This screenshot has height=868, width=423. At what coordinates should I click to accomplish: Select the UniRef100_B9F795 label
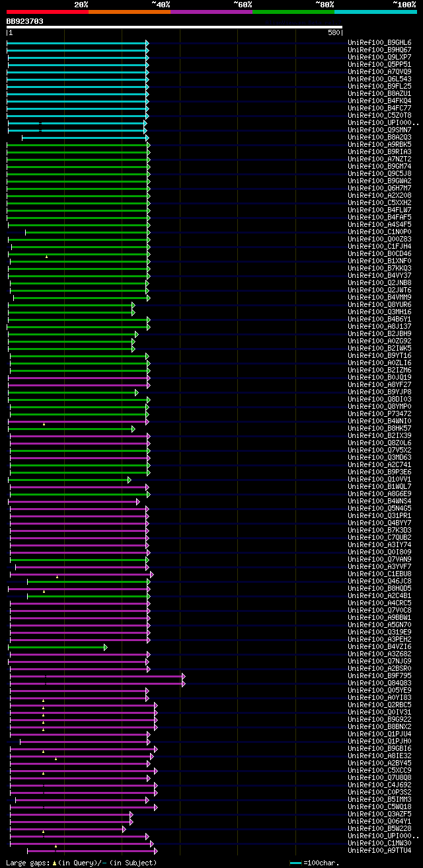pos(379,675)
